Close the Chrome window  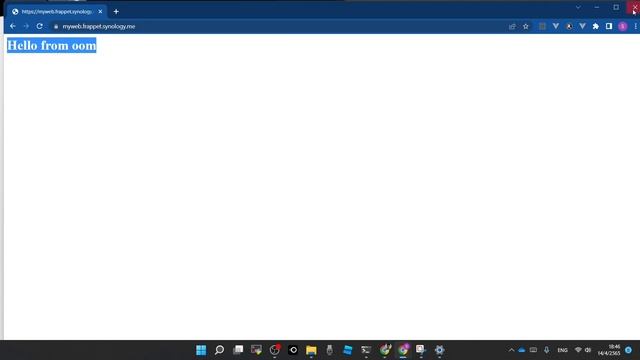(634, 7)
